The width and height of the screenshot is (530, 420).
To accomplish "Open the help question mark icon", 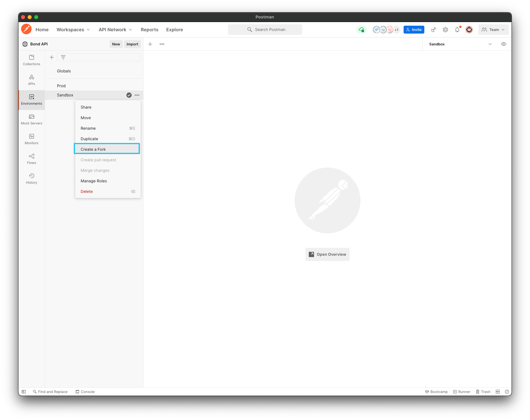I will pyautogui.click(x=507, y=392).
